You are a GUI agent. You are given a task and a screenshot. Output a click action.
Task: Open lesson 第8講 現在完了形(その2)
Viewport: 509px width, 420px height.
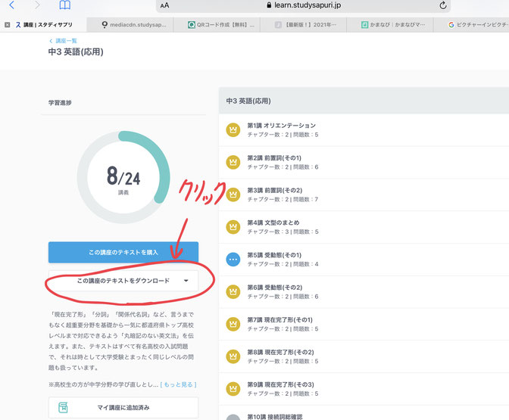pos(364,356)
